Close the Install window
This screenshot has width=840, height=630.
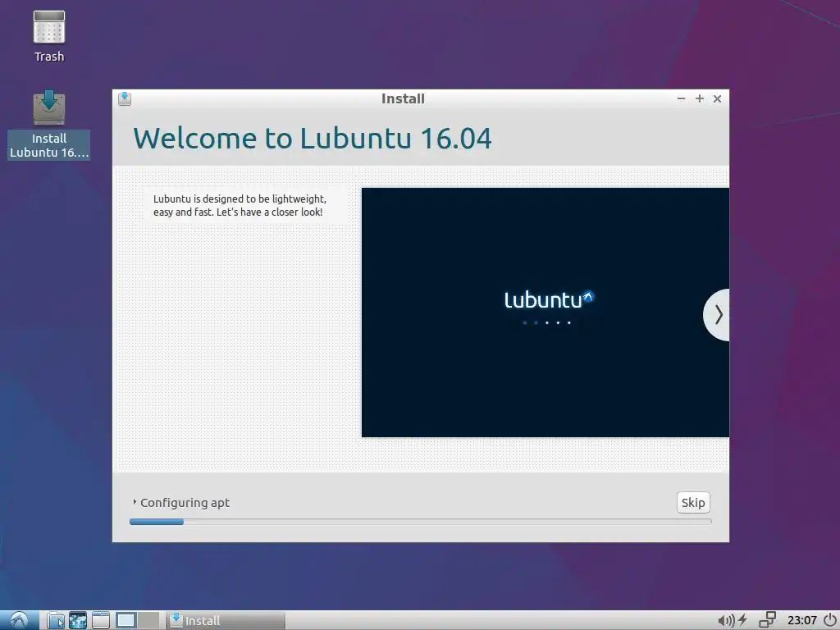click(x=717, y=98)
